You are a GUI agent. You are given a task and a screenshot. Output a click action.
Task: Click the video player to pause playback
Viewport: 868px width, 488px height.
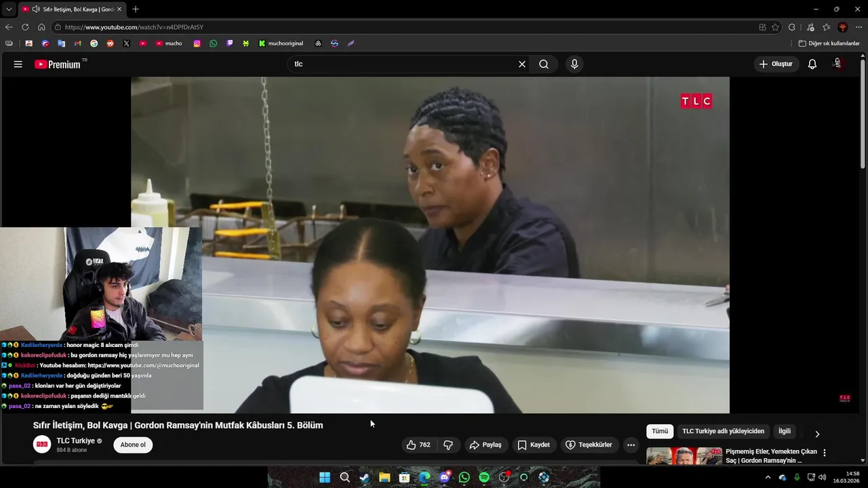(430, 245)
